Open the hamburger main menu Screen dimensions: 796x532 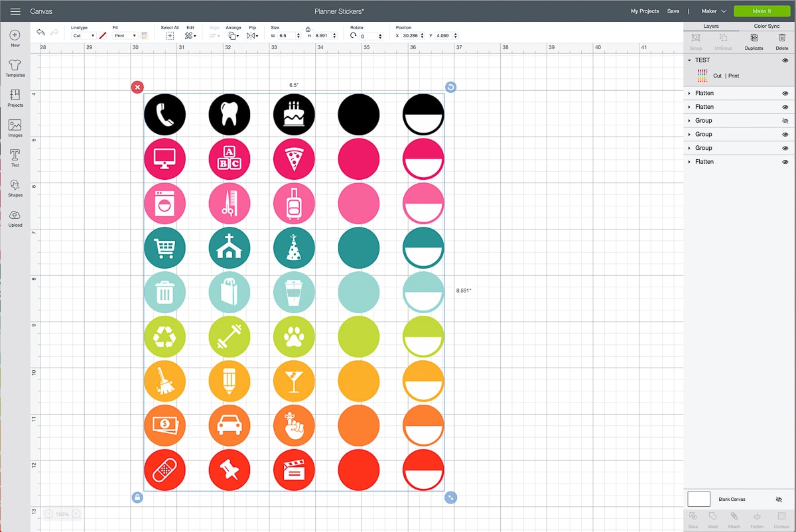click(x=15, y=11)
